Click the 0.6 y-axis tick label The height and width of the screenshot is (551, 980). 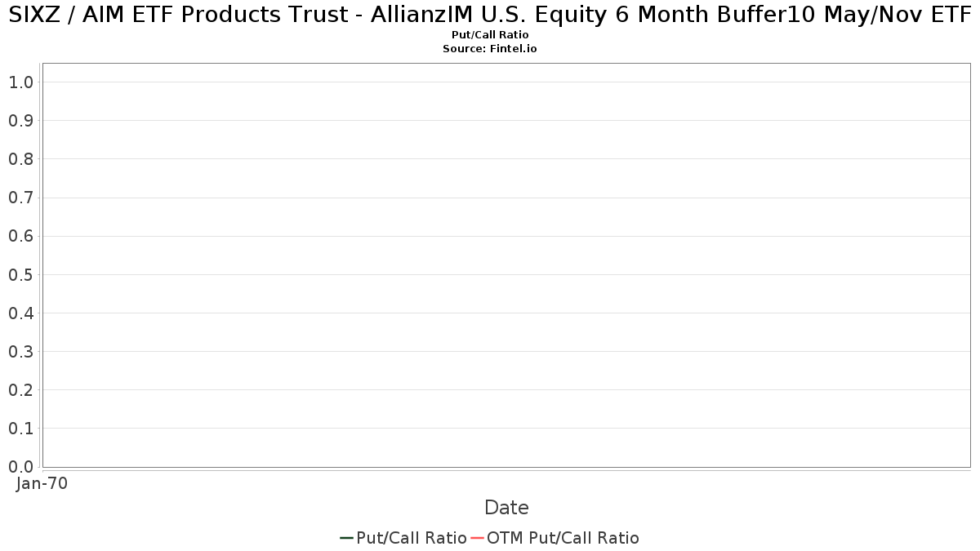[x=20, y=236]
